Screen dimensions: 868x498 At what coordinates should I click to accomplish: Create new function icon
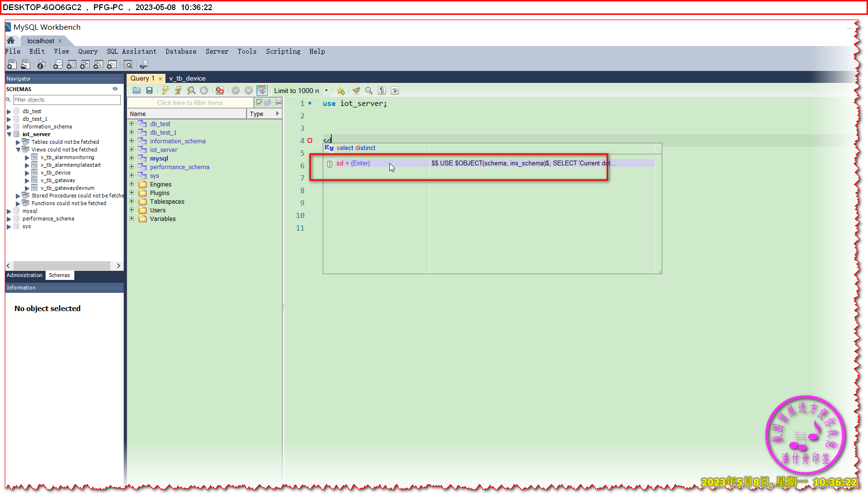(x=112, y=64)
